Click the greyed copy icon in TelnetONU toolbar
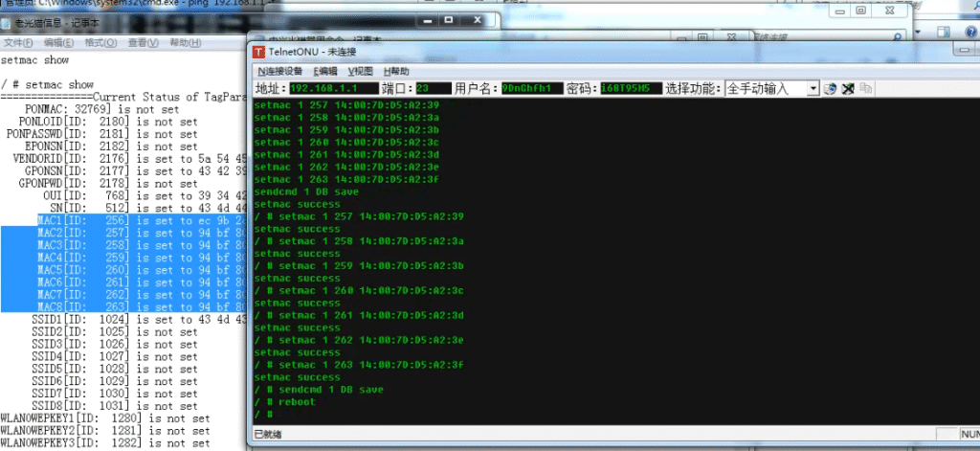Image resolution: width=980 pixels, height=451 pixels. (x=865, y=88)
